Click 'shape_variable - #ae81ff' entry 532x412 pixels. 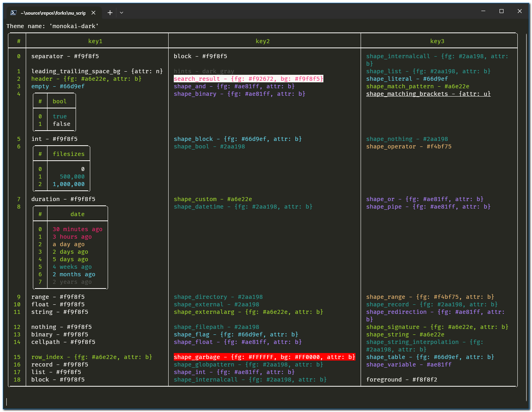tap(409, 365)
